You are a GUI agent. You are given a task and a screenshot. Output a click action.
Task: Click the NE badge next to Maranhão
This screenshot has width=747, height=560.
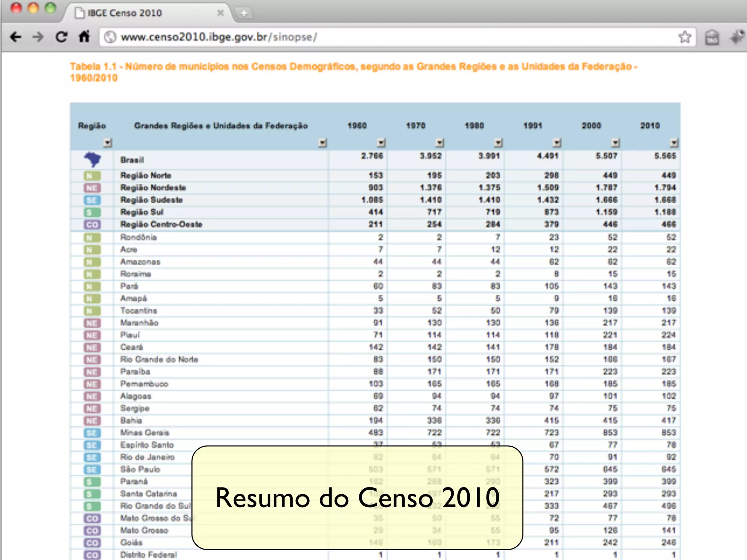click(x=92, y=323)
